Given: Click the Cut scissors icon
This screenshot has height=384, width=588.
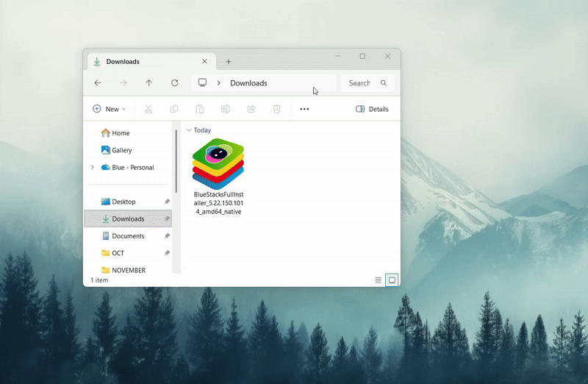Looking at the screenshot, I should point(148,109).
